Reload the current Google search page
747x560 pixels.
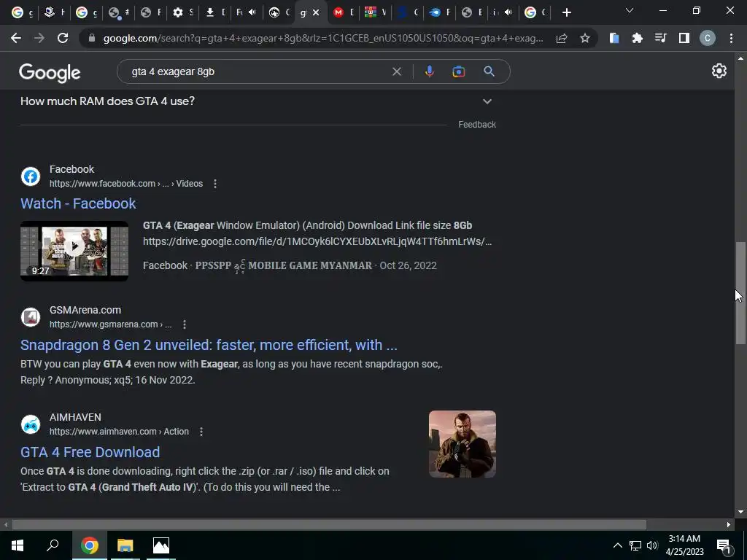click(63, 38)
